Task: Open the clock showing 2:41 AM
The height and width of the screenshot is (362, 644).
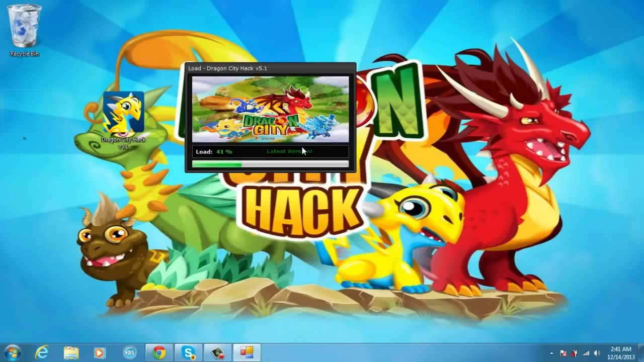Action: 620,352
